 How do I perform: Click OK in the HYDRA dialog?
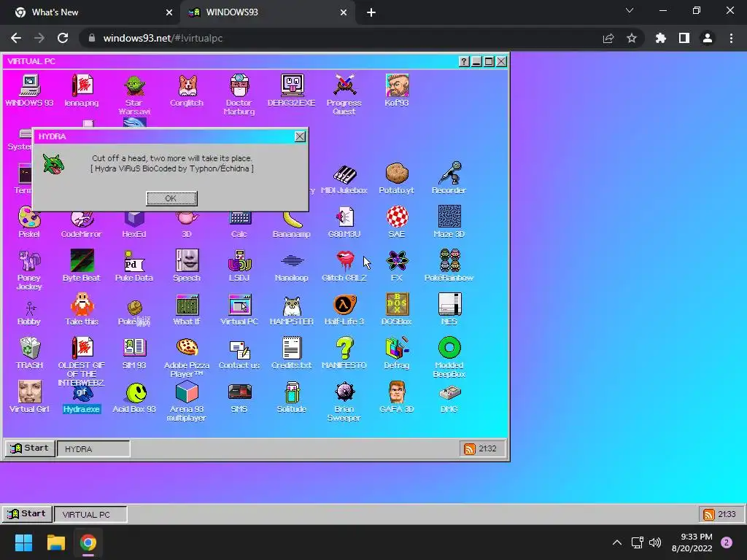(171, 198)
